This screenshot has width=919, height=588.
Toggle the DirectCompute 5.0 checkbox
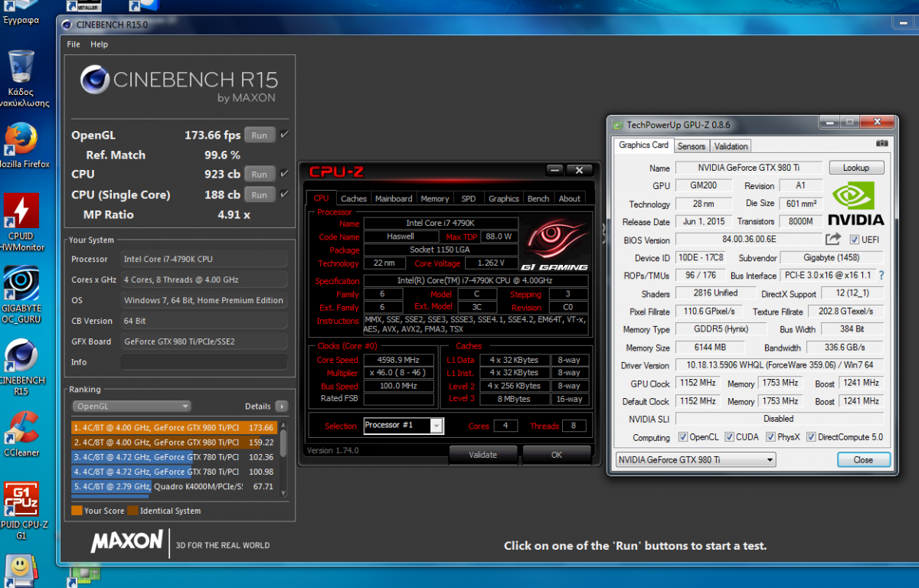click(x=811, y=437)
